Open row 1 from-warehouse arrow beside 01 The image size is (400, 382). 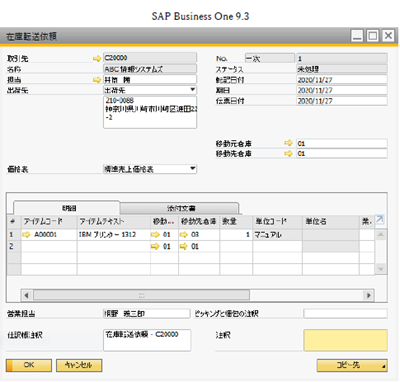point(155,235)
